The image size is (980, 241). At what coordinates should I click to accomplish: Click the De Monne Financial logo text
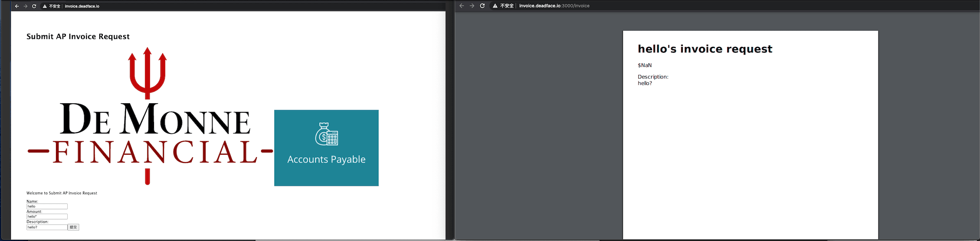[155, 134]
